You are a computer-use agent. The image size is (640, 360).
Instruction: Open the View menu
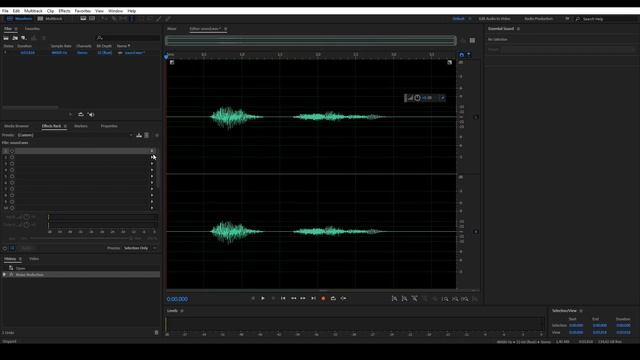[99, 11]
